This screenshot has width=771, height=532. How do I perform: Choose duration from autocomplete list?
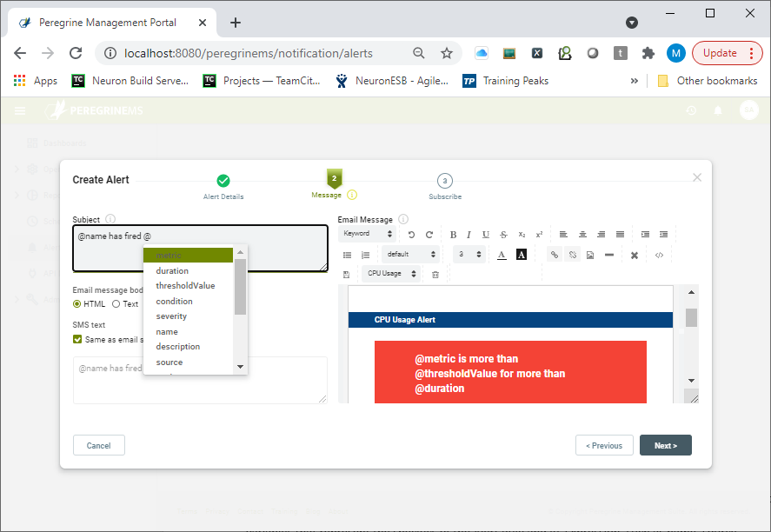pos(188,271)
